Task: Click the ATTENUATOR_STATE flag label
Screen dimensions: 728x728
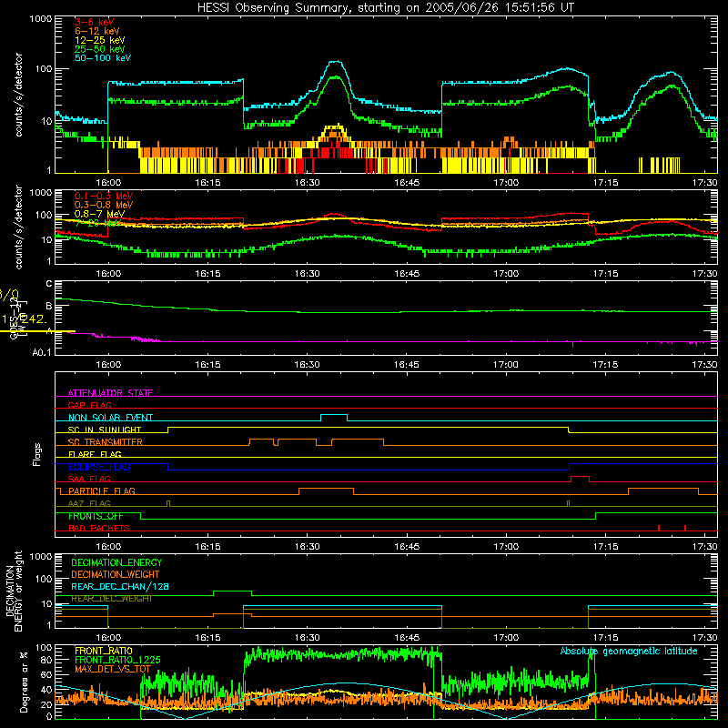Action: (110, 393)
